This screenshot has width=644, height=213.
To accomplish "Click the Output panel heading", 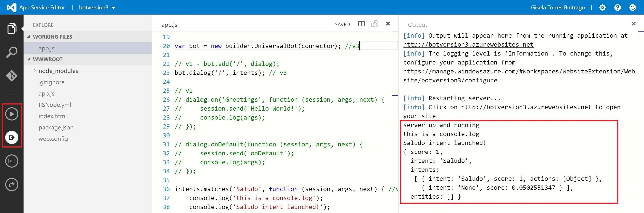I will pos(418,25).
